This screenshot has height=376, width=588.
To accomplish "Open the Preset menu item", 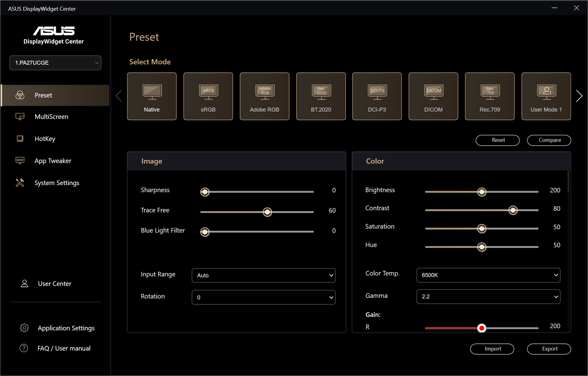I will [x=55, y=95].
